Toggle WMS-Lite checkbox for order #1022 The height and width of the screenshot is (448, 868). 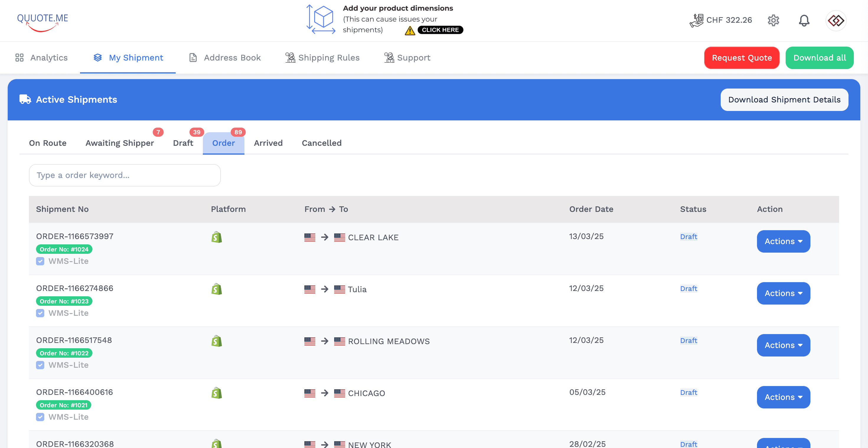40,365
